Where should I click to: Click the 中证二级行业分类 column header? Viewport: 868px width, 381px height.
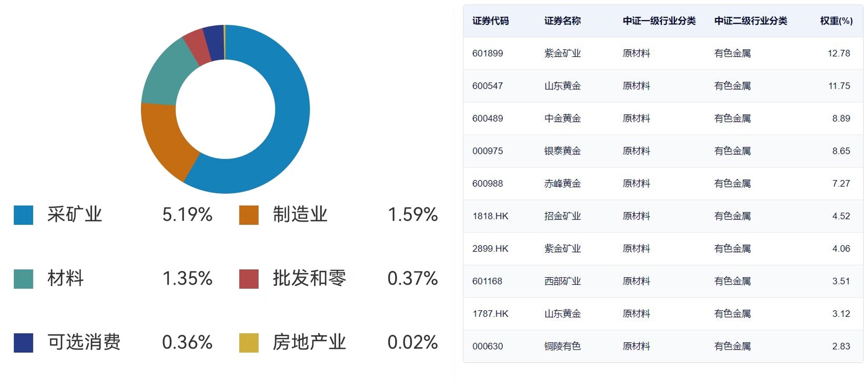point(750,21)
